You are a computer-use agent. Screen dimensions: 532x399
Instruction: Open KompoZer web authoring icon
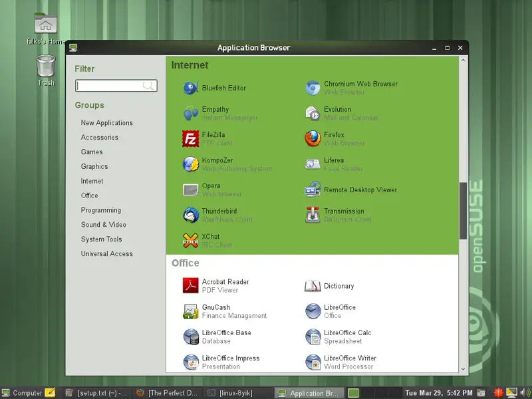pyautogui.click(x=191, y=164)
